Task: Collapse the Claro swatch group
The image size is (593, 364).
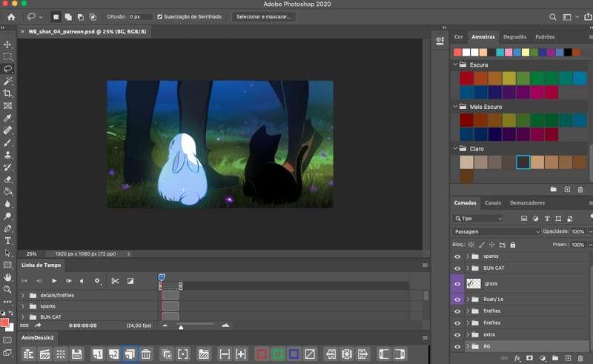Action: click(455, 149)
